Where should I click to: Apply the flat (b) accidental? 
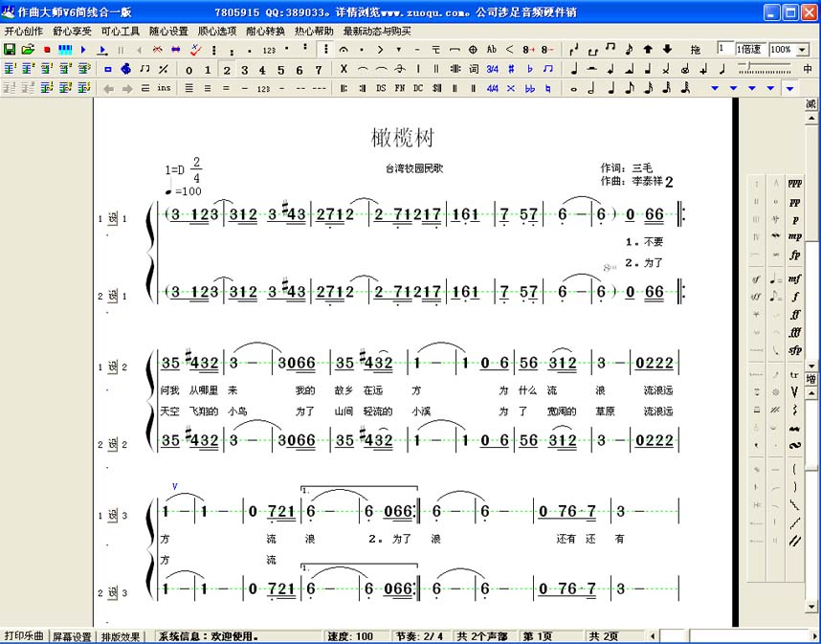529,69
